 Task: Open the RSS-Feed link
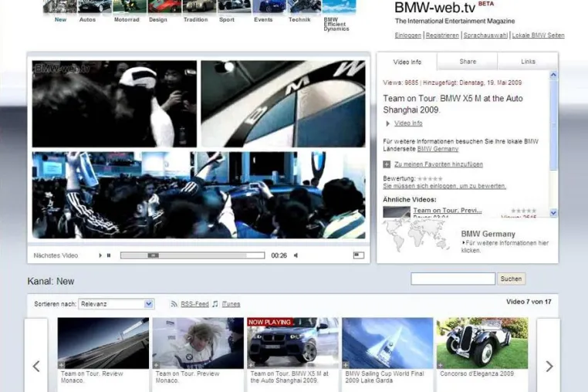194,304
